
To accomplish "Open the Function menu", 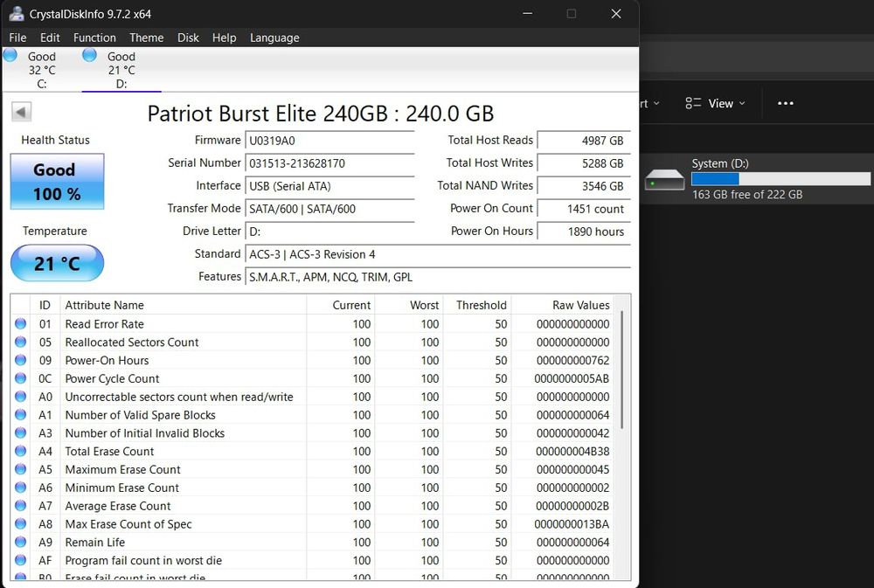I will point(94,38).
